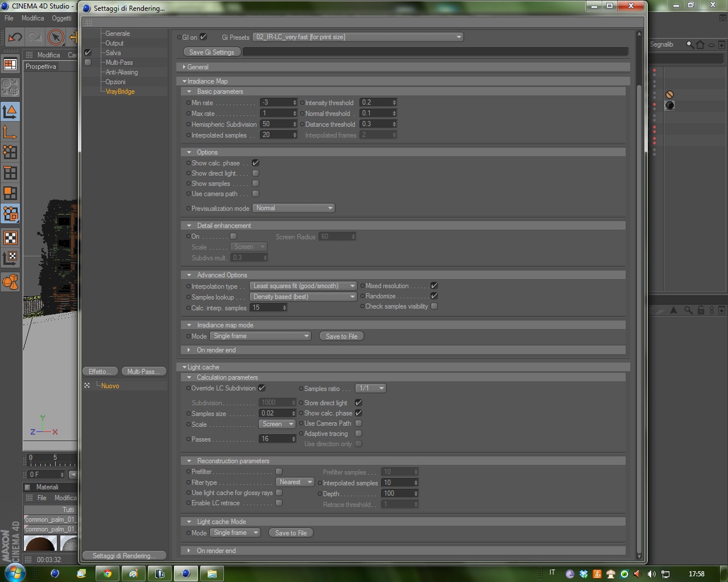
Task: Open the Previsualization mode Normal dropdown
Action: (293, 208)
